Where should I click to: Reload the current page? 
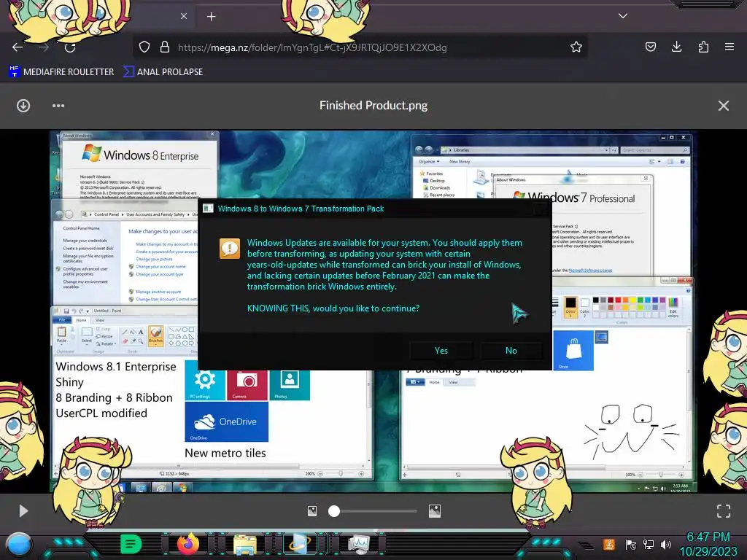click(x=70, y=47)
